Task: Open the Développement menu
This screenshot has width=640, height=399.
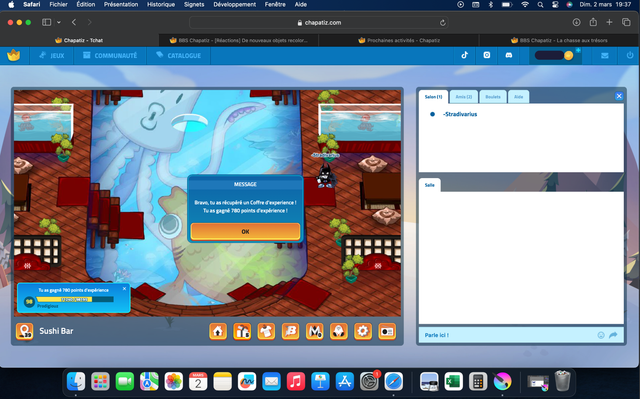Action: click(234, 4)
